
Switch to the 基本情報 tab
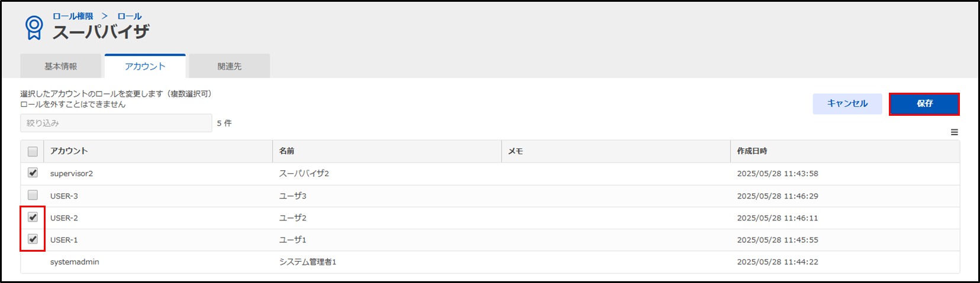tap(60, 66)
